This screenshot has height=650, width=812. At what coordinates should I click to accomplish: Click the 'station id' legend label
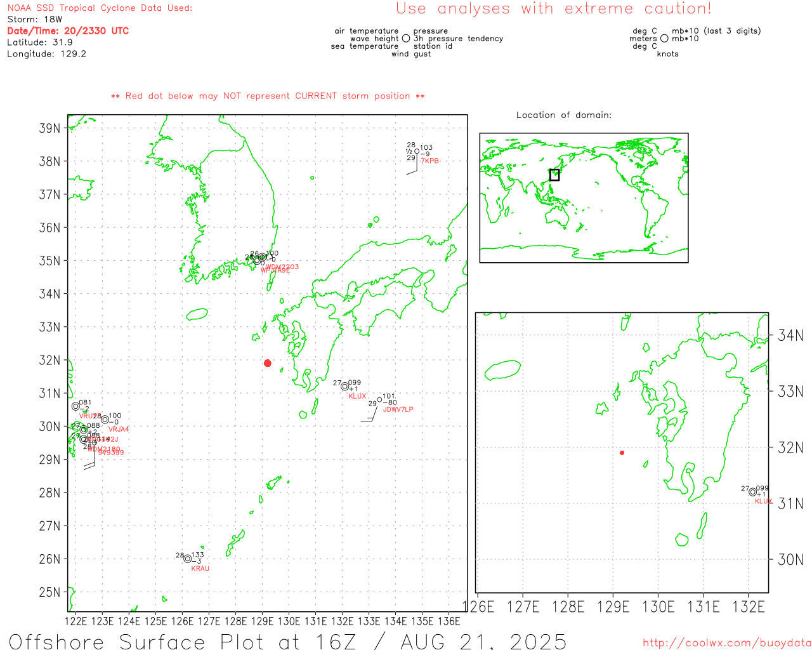(x=433, y=46)
